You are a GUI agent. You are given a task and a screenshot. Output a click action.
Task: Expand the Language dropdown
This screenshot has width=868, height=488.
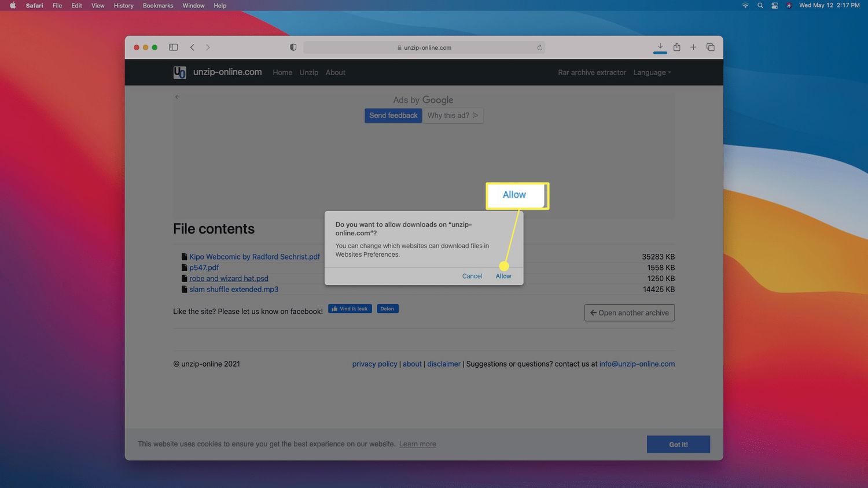pos(652,72)
